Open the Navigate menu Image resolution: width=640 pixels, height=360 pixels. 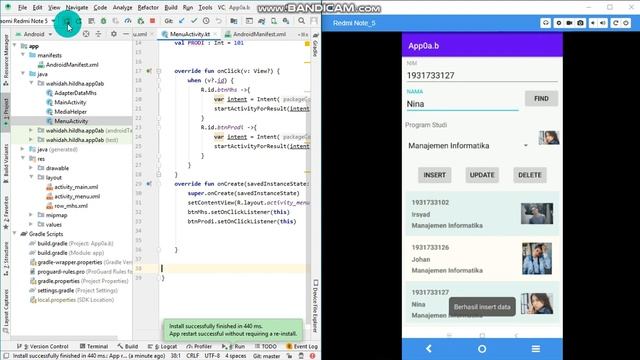77,7
